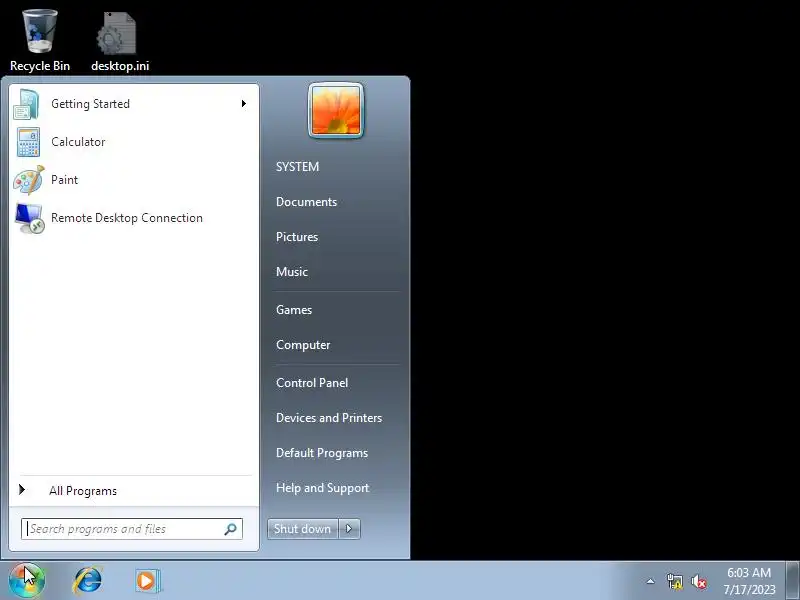
Task: Click the network status tray icon
Action: click(674, 581)
